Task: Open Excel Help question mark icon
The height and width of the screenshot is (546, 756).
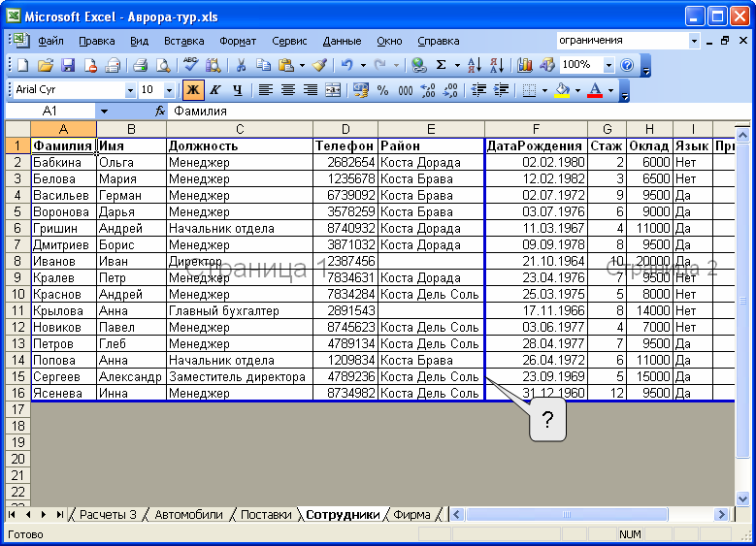Action: pos(627,65)
